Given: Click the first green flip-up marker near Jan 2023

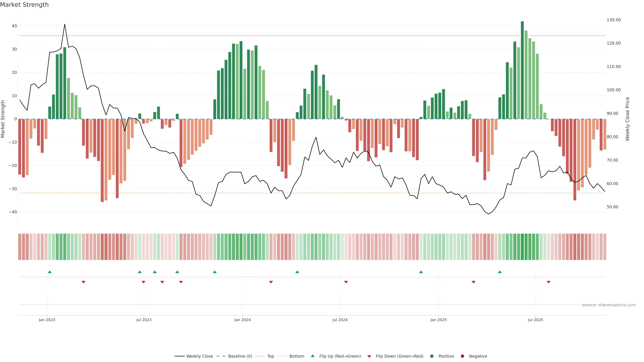Looking at the screenshot, I should (50, 272).
